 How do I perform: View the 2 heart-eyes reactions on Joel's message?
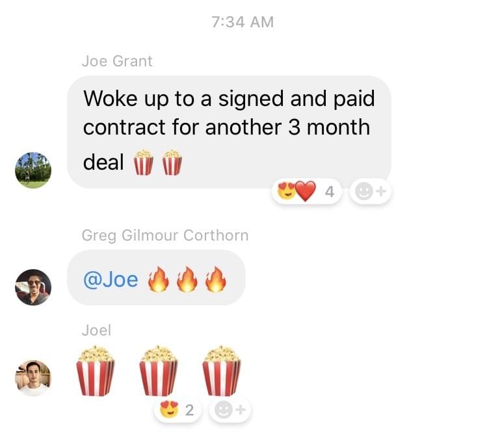[x=178, y=410]
